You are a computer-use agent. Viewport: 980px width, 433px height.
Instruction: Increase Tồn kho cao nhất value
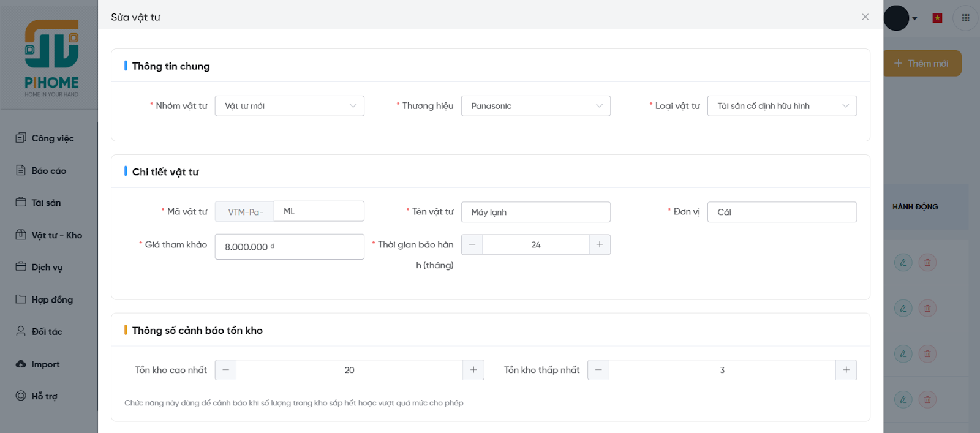click(473, 370)
